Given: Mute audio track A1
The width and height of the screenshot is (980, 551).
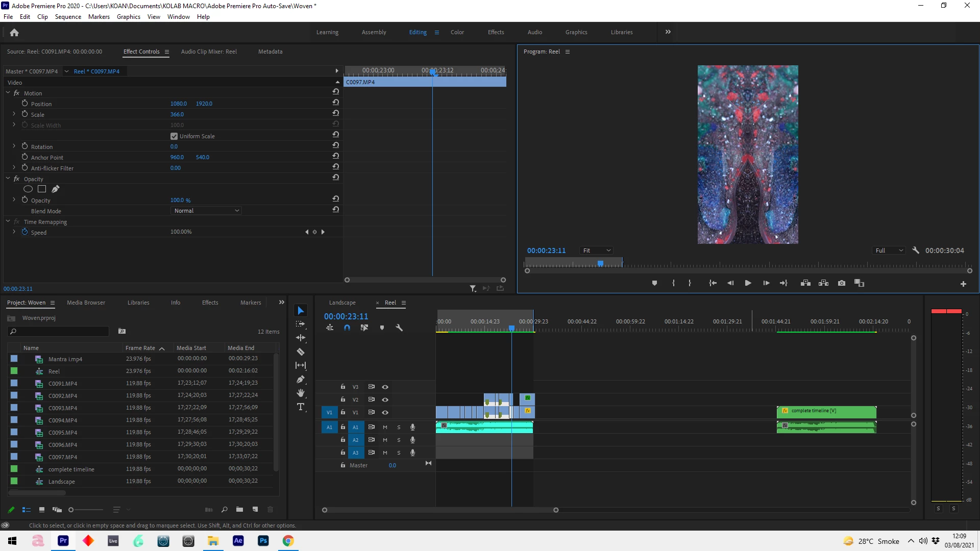Looking at the screenshot, I should 385,427.
